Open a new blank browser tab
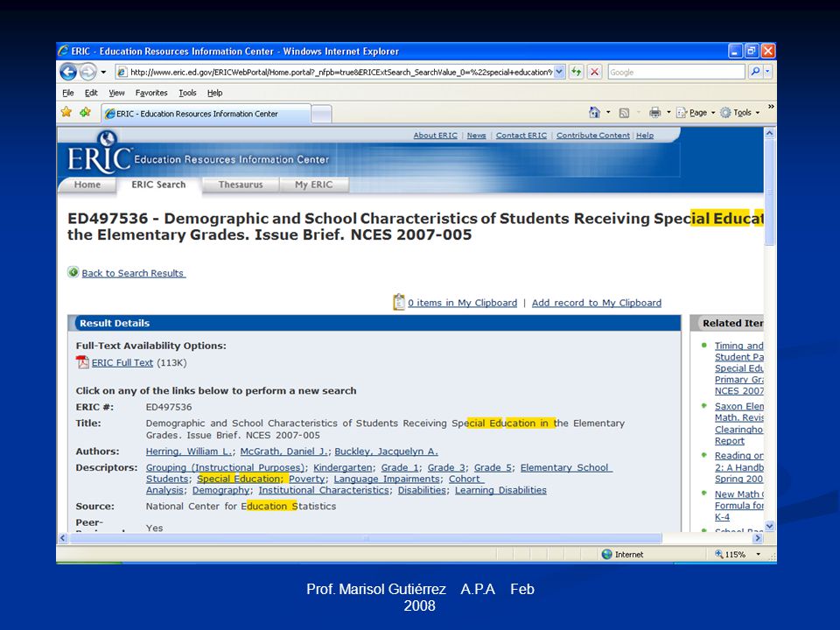This screenshot has width=840, height=630. pos(321,114)
